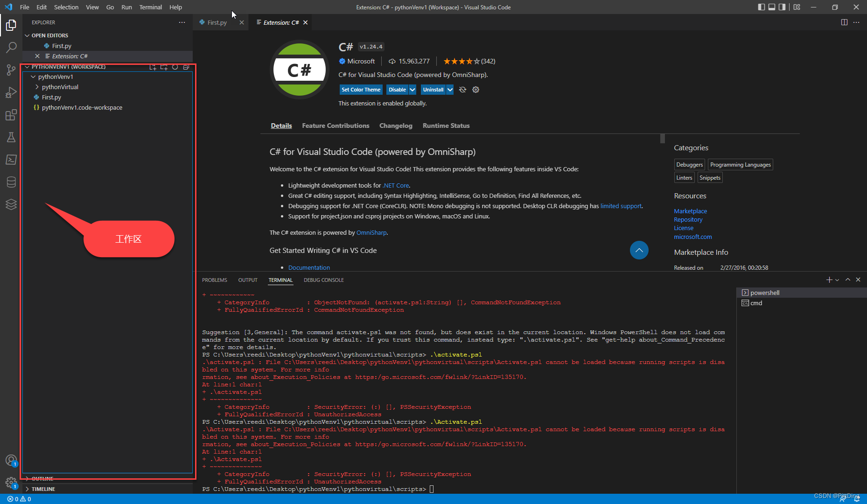Click New Folder icon in workspace header
Image resolution: width=867 pixels, height=504 pixels.
[x=164, y=67]
